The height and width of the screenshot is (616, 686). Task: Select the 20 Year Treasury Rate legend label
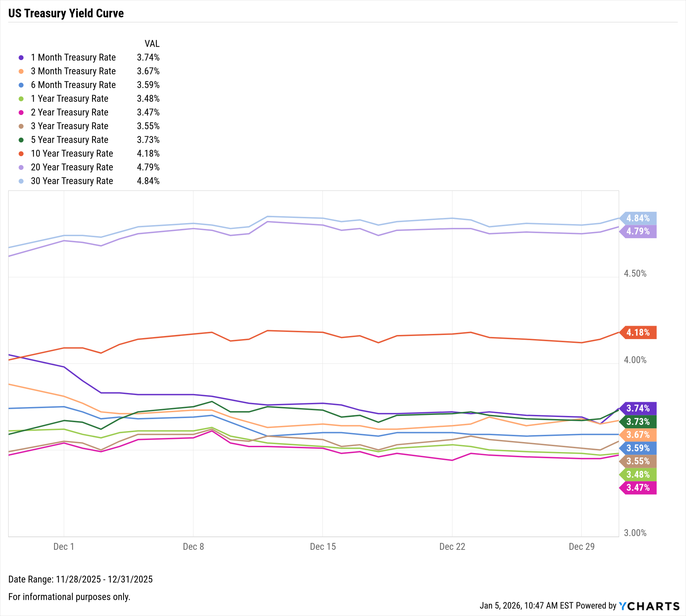72,167
